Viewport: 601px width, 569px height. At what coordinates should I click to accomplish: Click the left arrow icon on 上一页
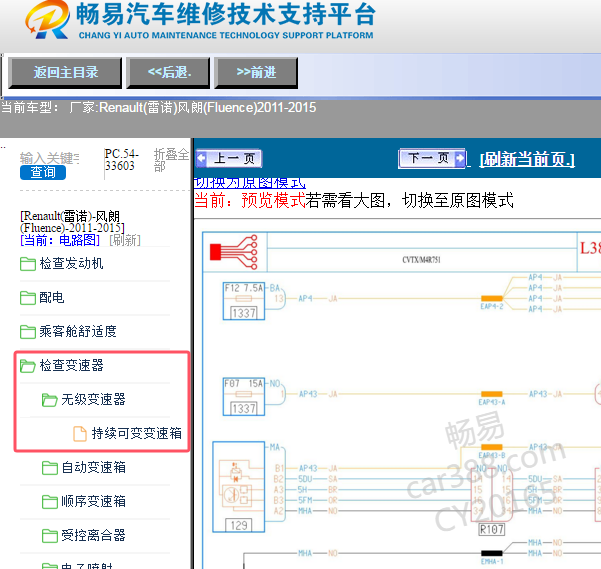202,158
